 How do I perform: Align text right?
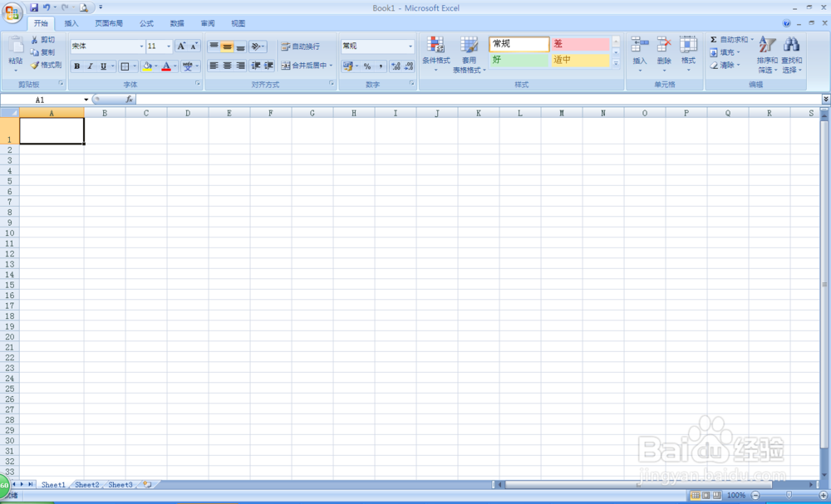tap(241, 66)
